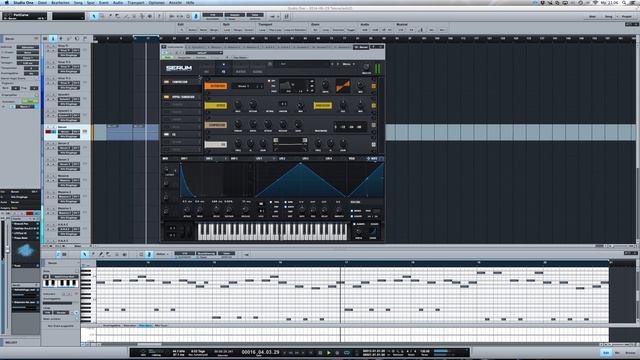Toggle the ALWAYS portamento checkbox in Serum

click(355, 224)
